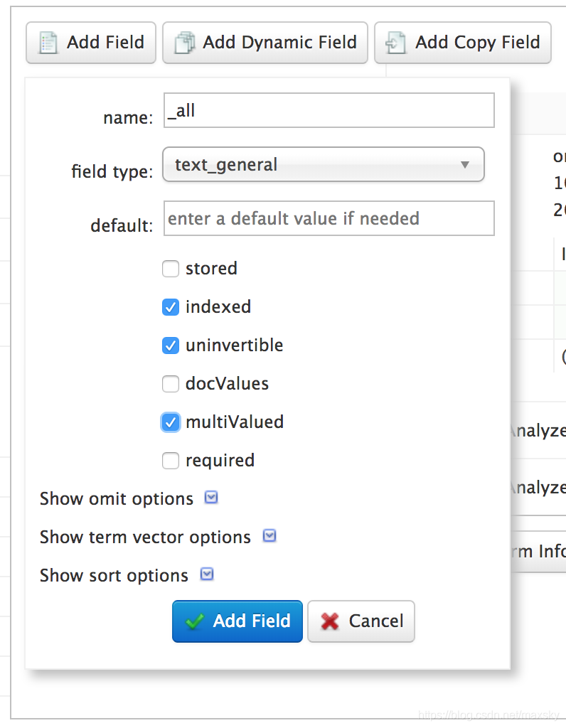
Task: Click the Show omit options text
Action: click(x=117, y=498)
